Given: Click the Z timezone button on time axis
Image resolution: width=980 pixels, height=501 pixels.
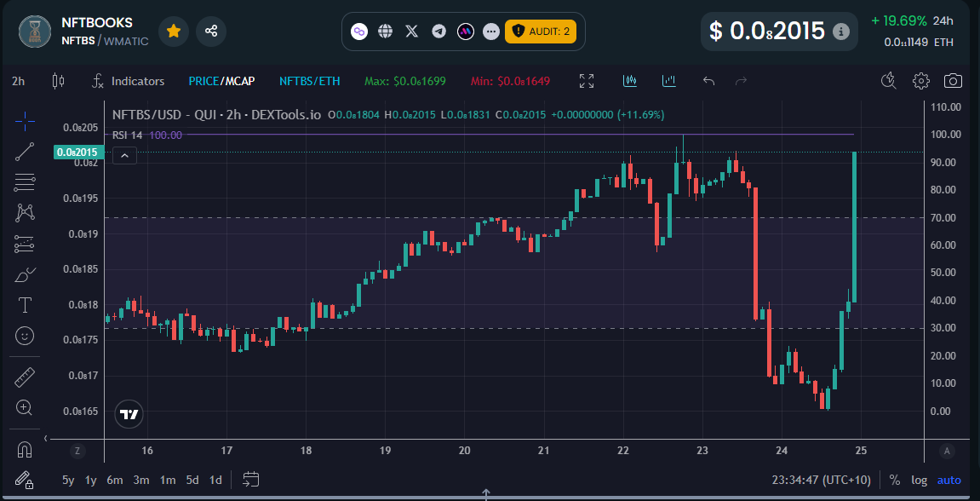Looking at the screenshot, I should [77, 451].
